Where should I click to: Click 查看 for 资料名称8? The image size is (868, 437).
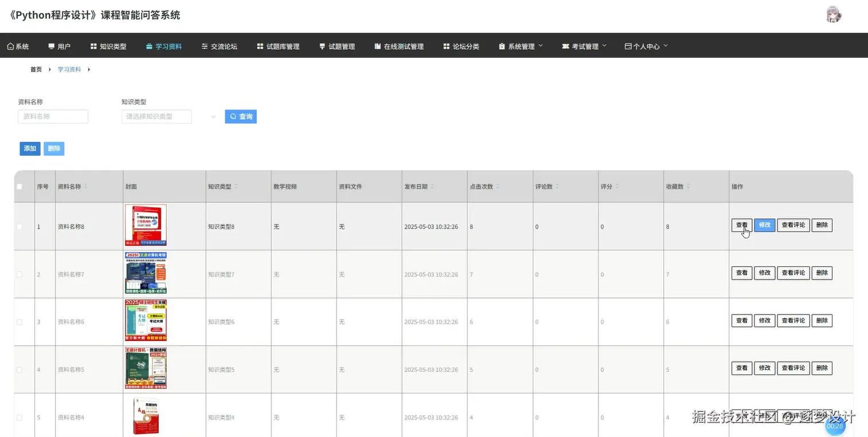pos(742,225)
